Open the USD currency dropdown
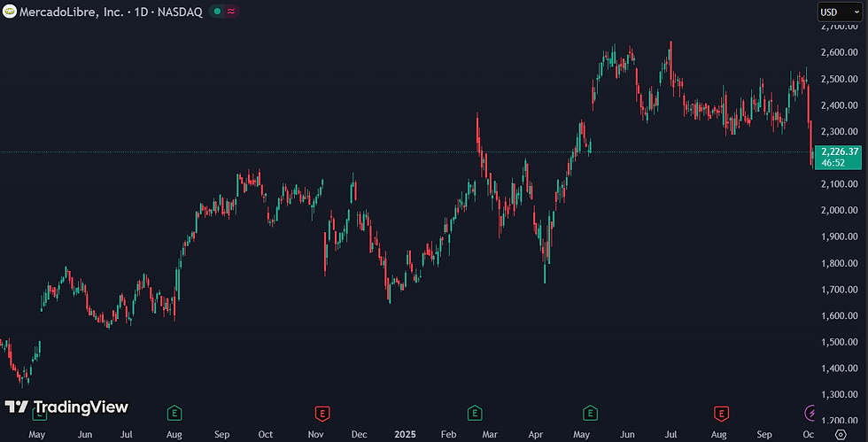This screenshot has width=868, height=442. point(840,12)
